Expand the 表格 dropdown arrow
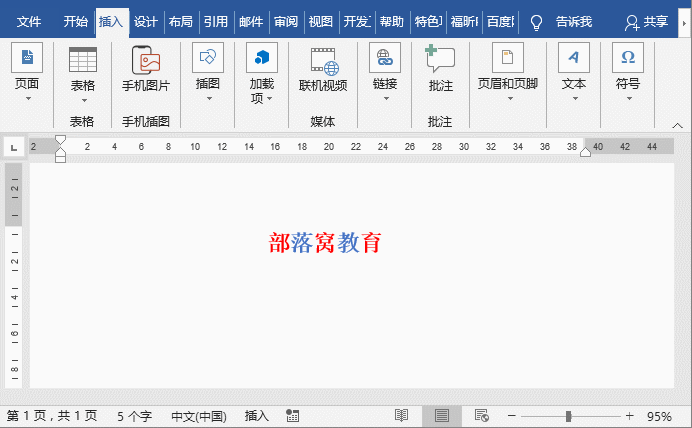The width and height of the screenshot is (692, 428). pos(84,100)
